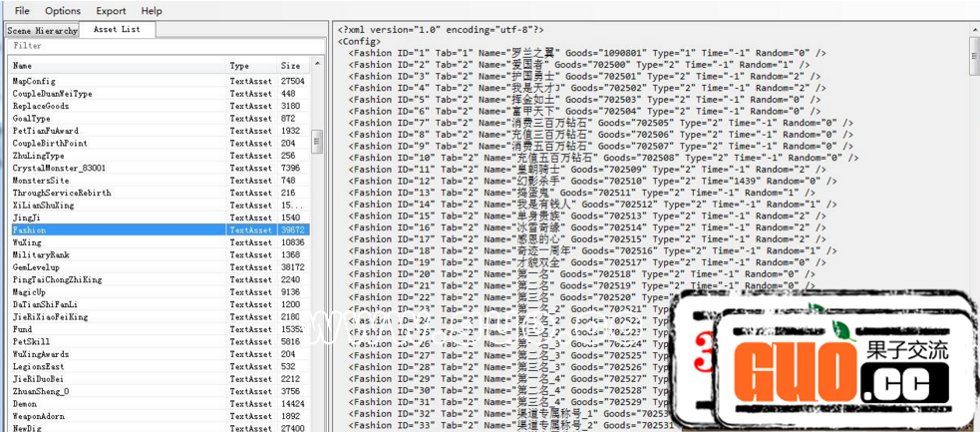Open the Help menu
The image size is (980, 432).
(x=152, y=11)
